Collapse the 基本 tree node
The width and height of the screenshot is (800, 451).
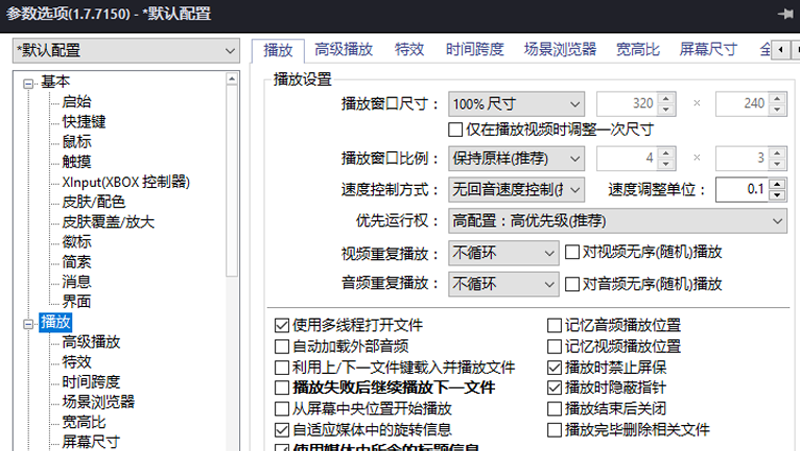pyautogui.click(x=28, y=82)
